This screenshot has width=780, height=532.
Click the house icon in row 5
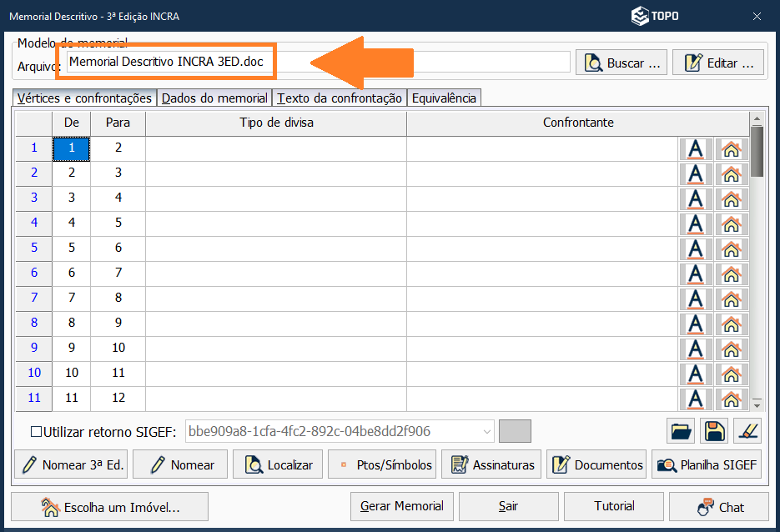(x=732, y=249)
